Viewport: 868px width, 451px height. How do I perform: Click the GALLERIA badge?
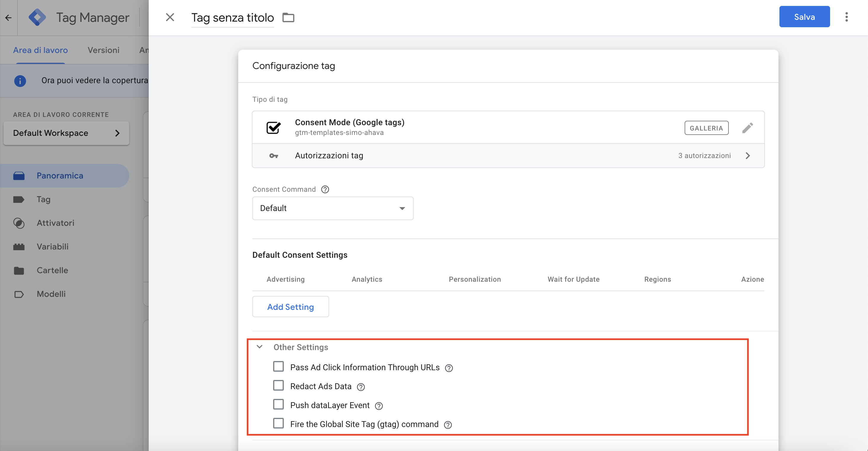[x=706, y=128]
